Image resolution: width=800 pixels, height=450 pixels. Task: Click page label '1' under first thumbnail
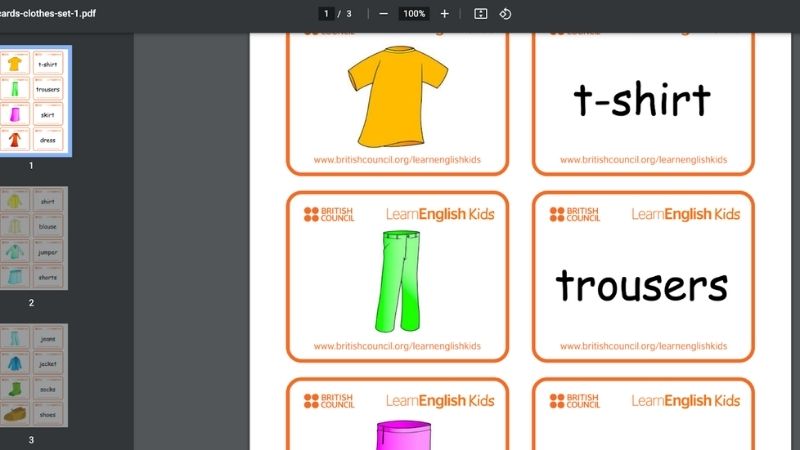(31, 165)
